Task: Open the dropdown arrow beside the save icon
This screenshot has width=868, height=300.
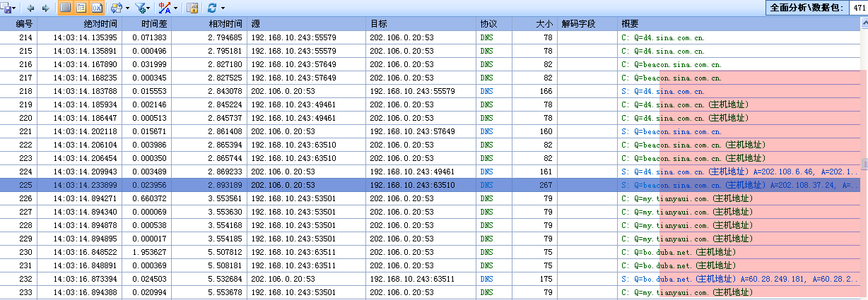Action: (16, 8)
